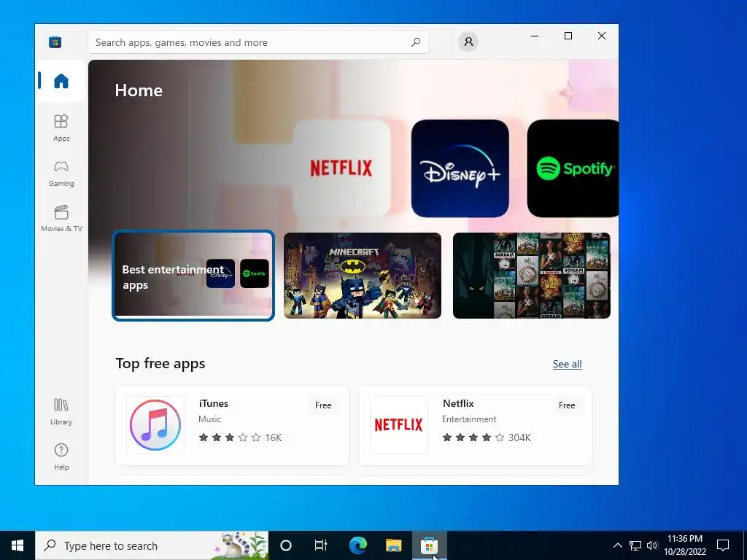This screenshot has height=560, width=747.
Task: Open the Scream movies collection banner
Action: [x=531, y=276]
